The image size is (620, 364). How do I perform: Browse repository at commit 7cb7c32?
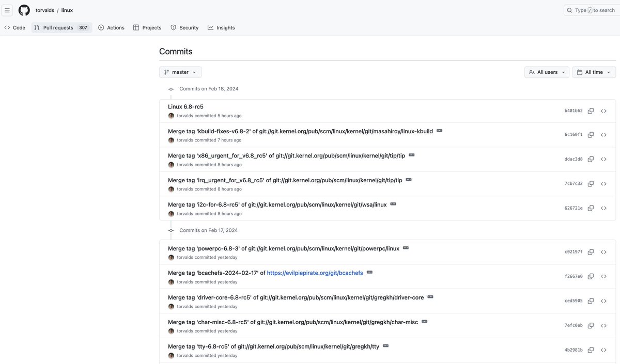(x=603, y=184)
